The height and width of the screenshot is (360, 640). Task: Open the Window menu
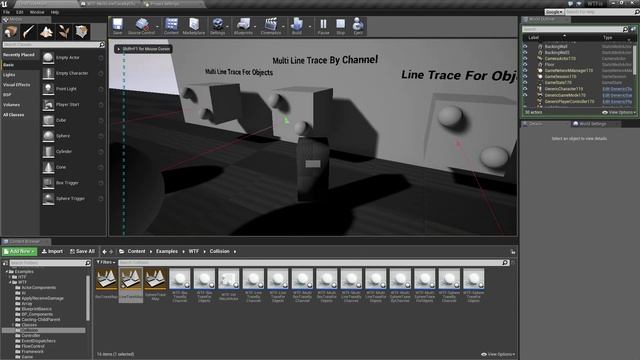pos(37,12)
